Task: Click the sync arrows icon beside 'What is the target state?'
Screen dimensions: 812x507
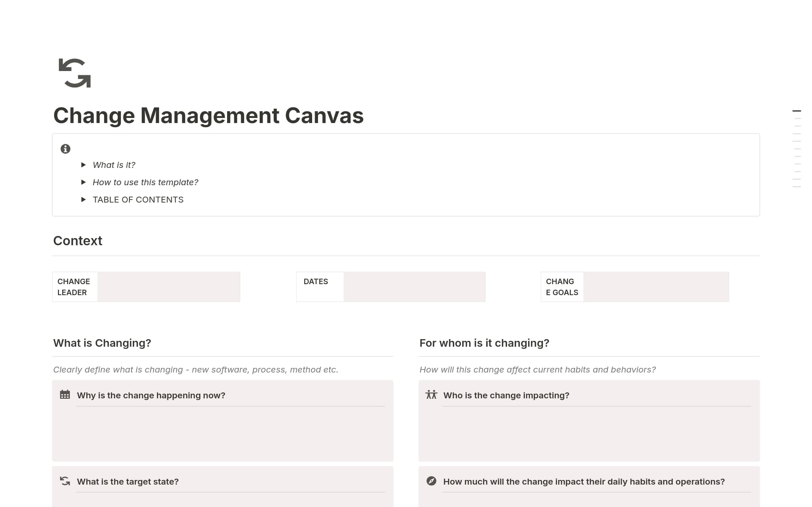Action: (x=64, y=481)
